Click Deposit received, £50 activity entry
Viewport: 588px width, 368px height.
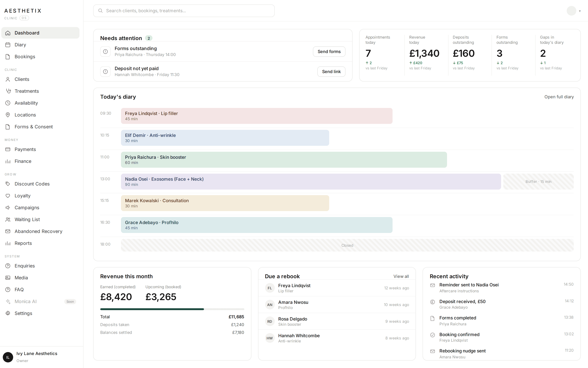[x=502, y=304]
